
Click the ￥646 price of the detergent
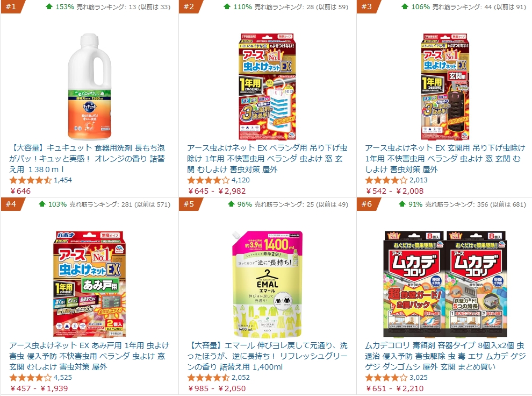point(20,191)
